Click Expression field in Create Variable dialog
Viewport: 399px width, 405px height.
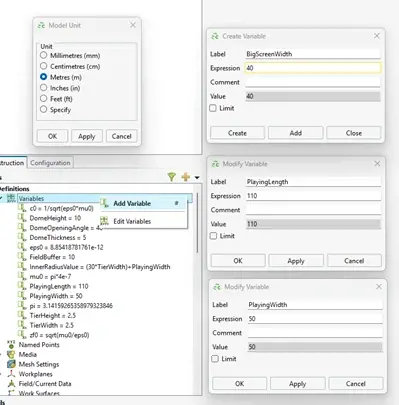(313, 68)
